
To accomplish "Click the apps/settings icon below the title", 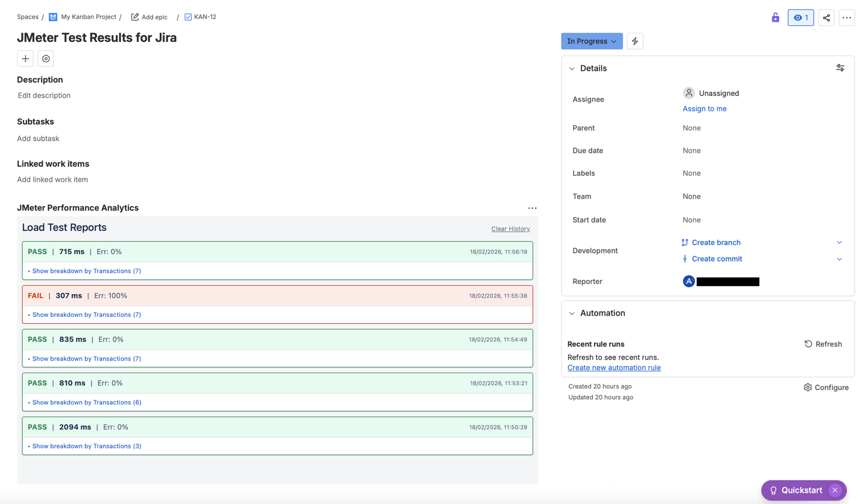I will pyautogui.click(x=45, y=58).
